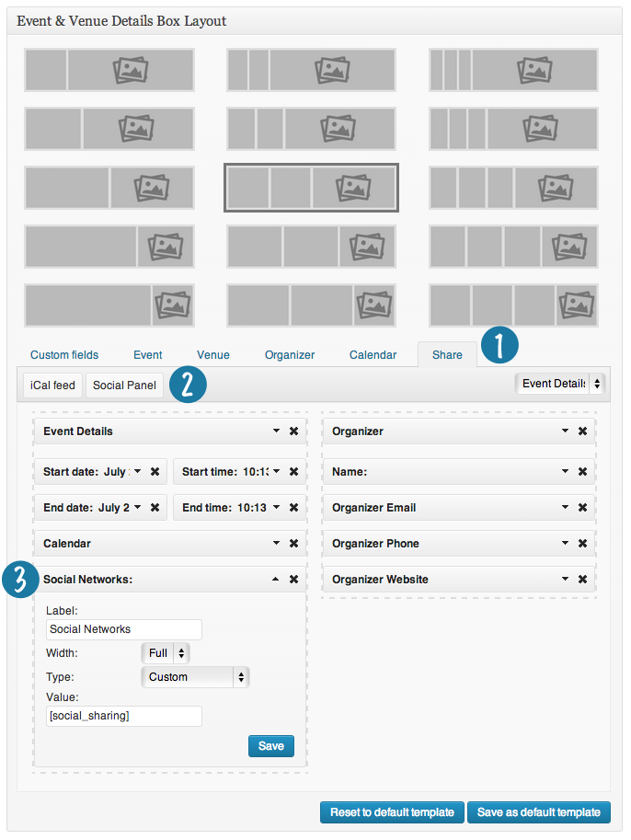Delete the Social Networks field
Screen dimensions: 631x840
293,580
